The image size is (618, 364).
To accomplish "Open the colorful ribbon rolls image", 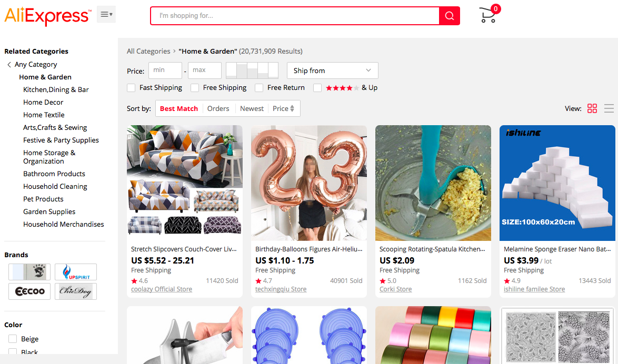I will tap(433, 335).
